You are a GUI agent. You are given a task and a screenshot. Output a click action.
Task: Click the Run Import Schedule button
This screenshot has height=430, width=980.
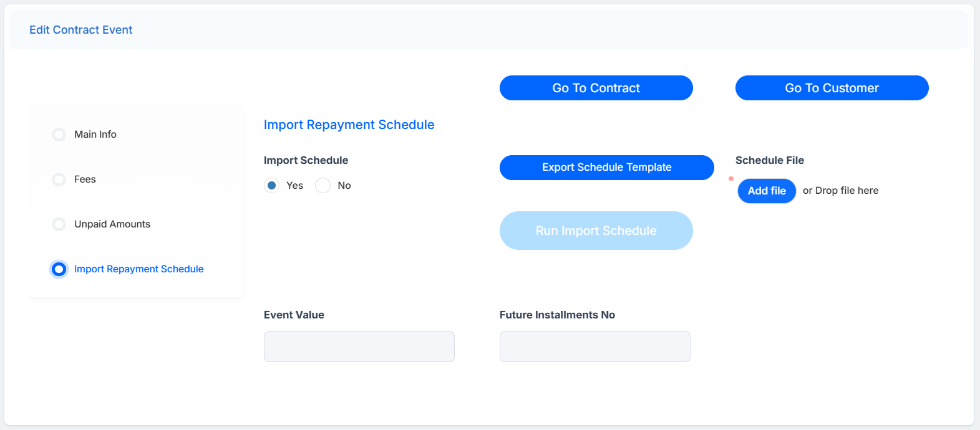point(596,231)
